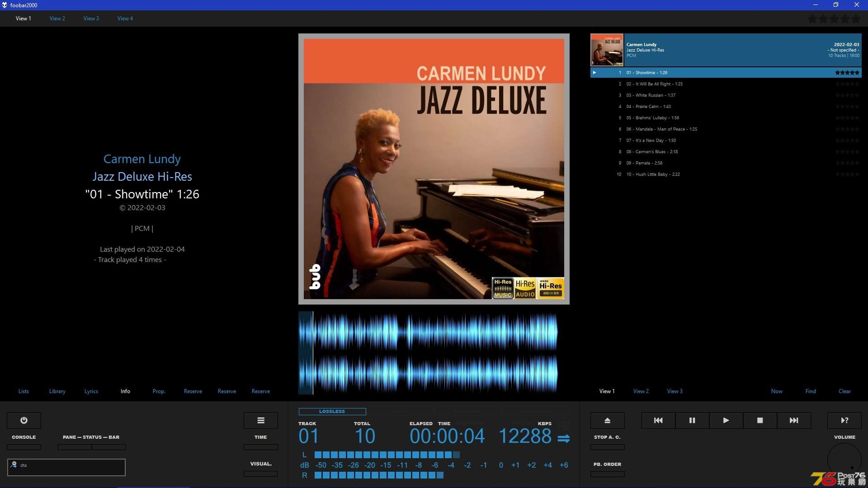Screen dimensions: 868x488
Task: Toggle PB. Order button
Action: pos(608,474)
